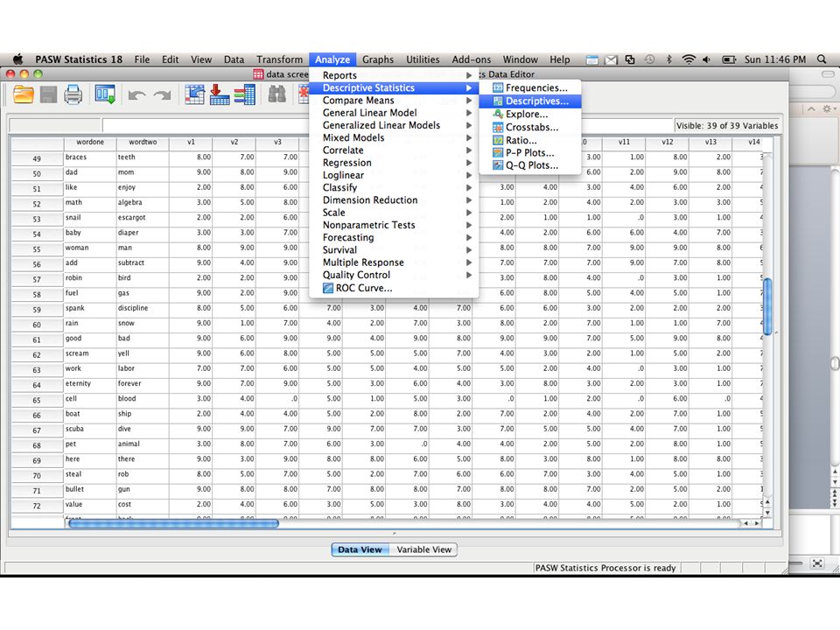Select Frequencies... from the submenu

(530, 87)
